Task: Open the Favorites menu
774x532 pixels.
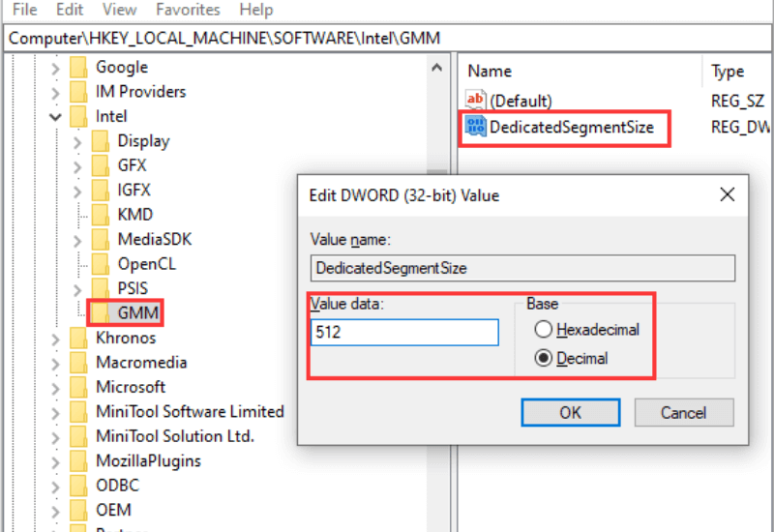Action: (187, 10)
